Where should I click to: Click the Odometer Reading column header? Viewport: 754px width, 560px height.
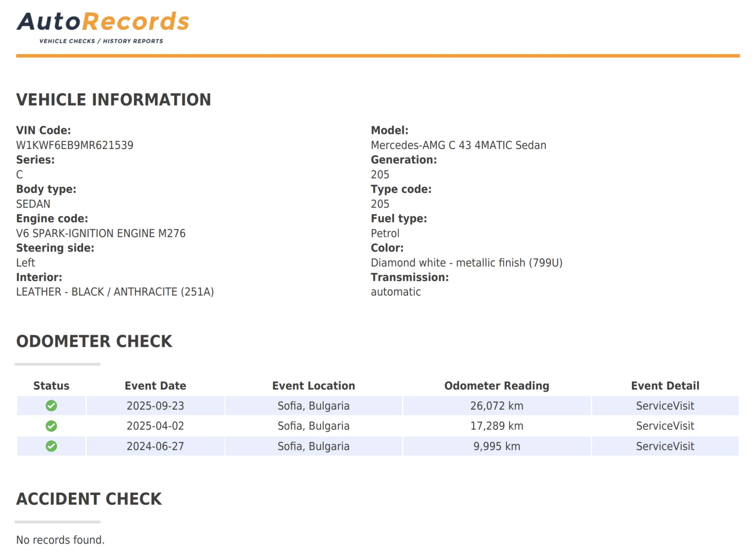(497, 386)
